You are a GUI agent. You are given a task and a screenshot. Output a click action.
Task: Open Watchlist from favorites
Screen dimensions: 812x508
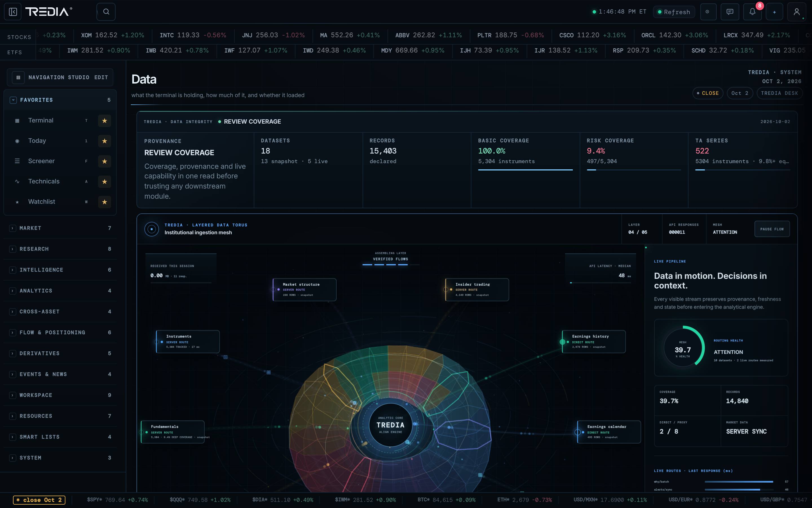(x=42, y=202)
